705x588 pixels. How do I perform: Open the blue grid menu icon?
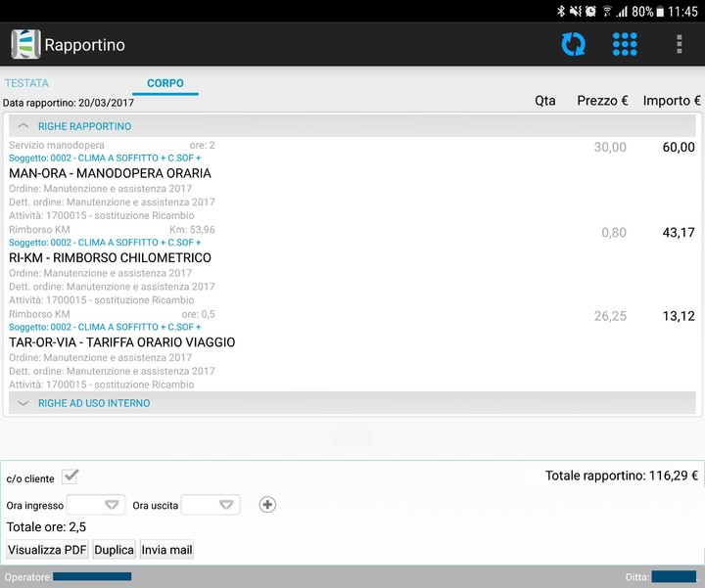pos(625,44)
